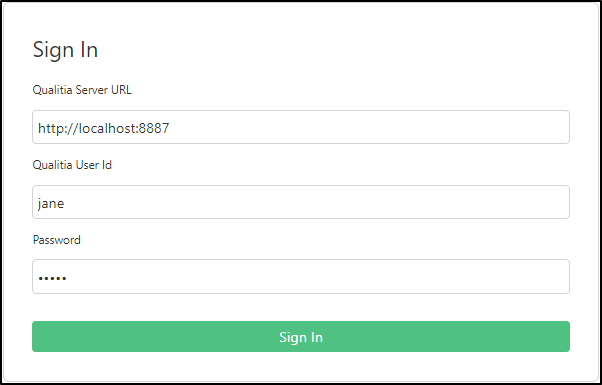The image size is (602, 385).
Task: Click into the Password field
Action: [301, 276]
